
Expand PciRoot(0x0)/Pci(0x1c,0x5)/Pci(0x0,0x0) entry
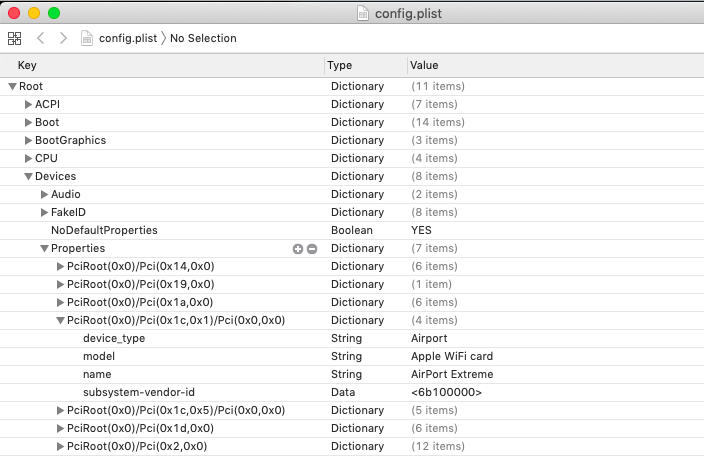point(60,410)
